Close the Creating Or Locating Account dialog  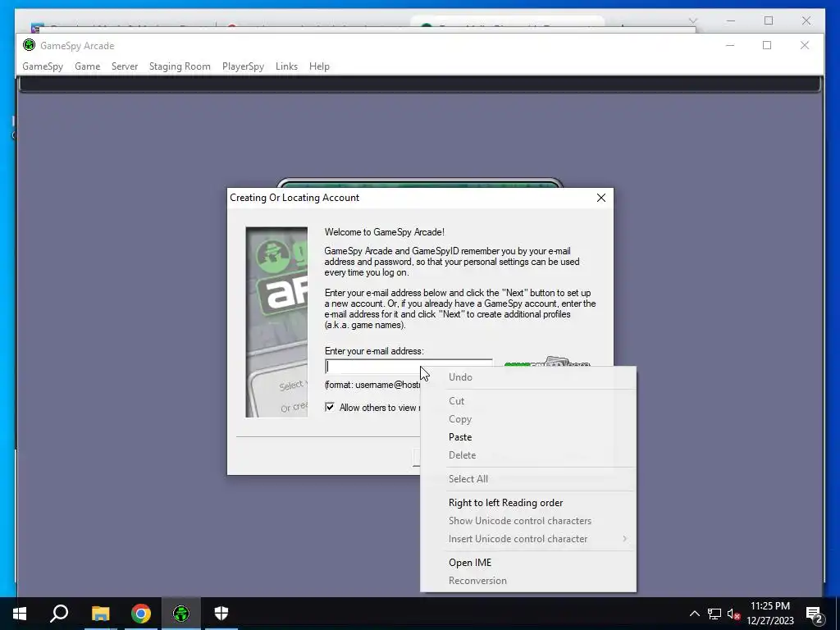pyautogui.click(x=601, y=198)
